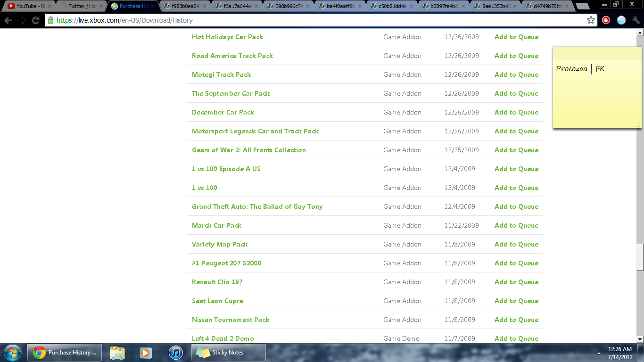This screenshot has width=644, height=362.
Task: Switch to the f3a17a644e tab
Action: [x=237, y=6]
